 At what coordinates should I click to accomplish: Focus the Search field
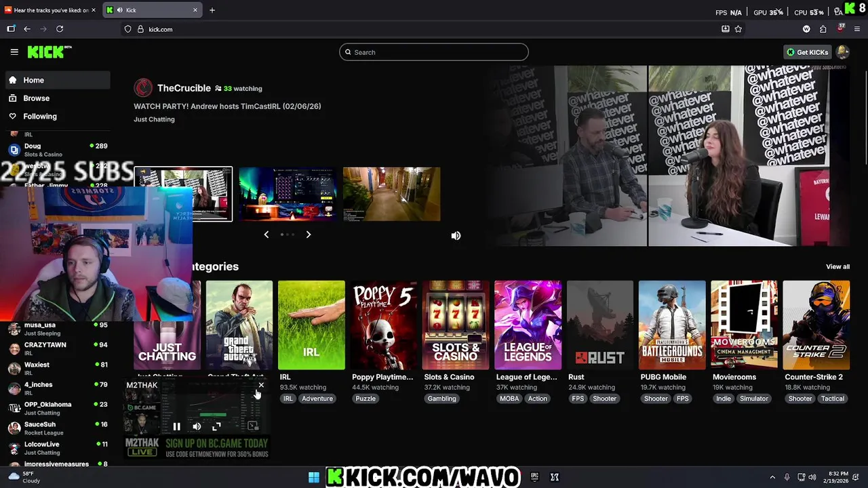tap(434, 52)
